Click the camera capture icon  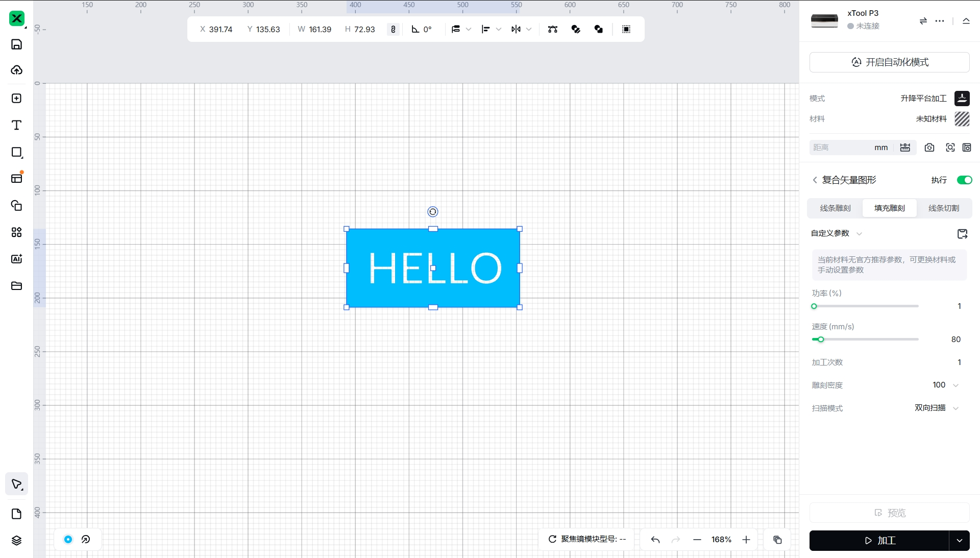coord(929,148)
